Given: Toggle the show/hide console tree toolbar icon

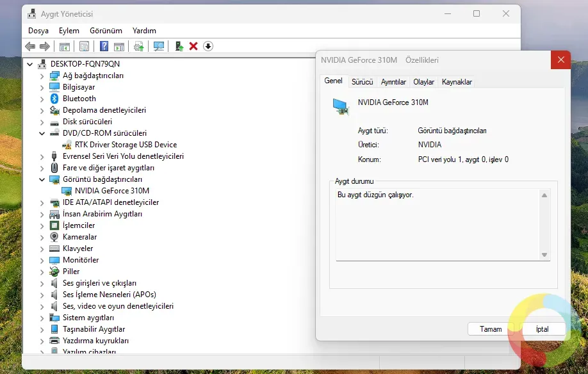Looking at the screenshot, I should [x=65, y=47].
